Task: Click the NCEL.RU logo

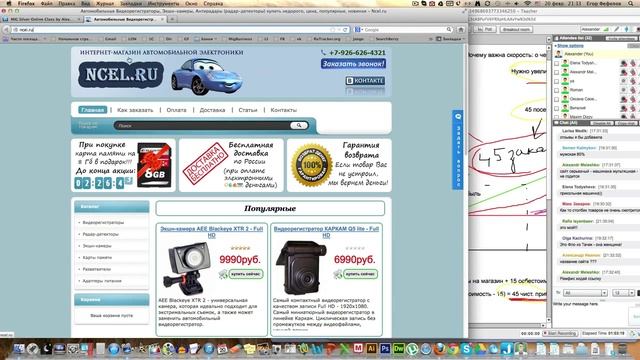Action: [x=121, y=75]
